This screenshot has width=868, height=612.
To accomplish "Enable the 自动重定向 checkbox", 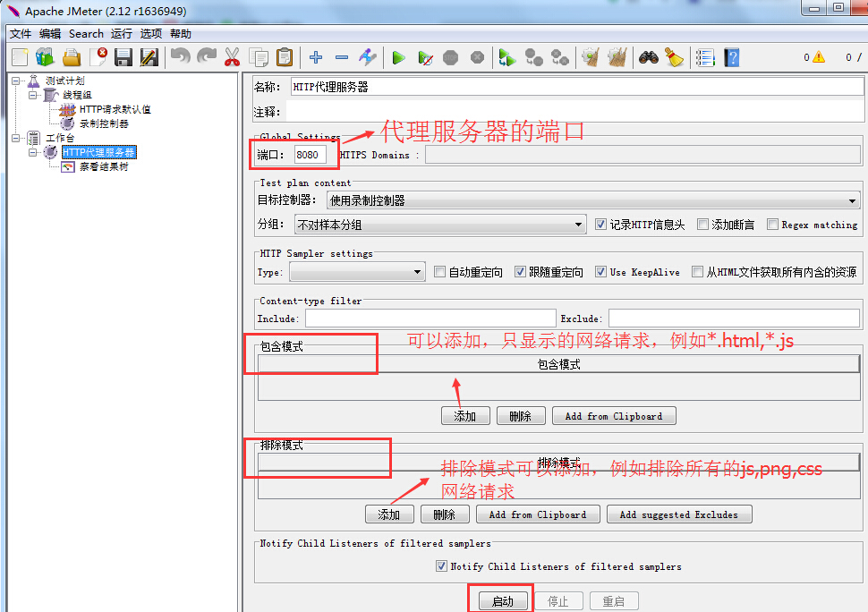I will point(439,272).
